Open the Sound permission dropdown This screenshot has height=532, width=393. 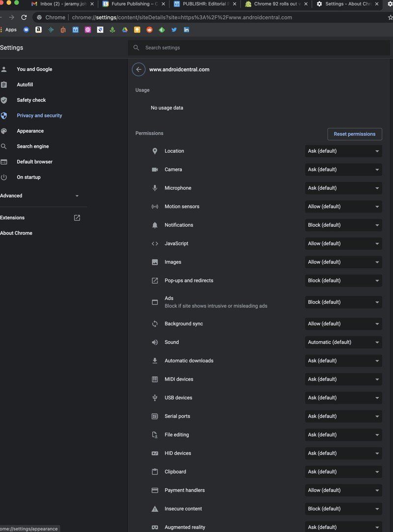click(343, 342)
